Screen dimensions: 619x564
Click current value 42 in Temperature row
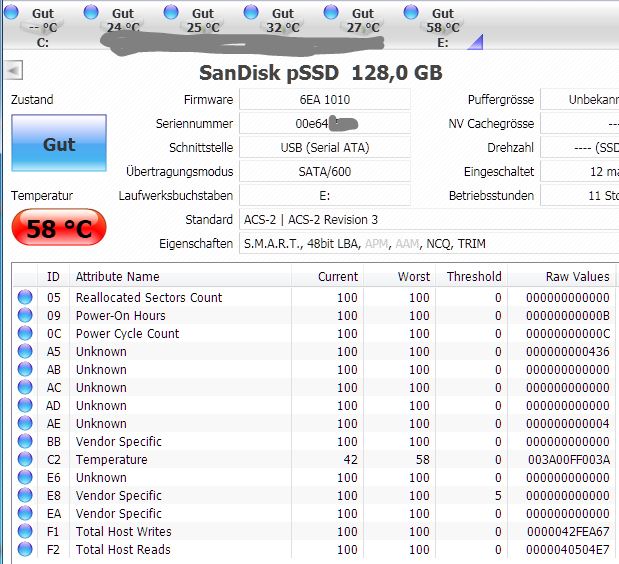pyautogui.click(x=350, y=459)
